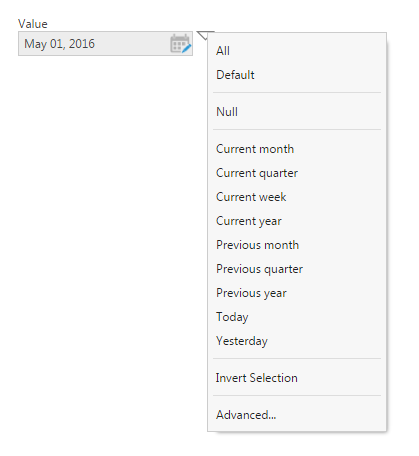Image resolution: width=419 pixels, height=456 pixels.
Task: Choose Current quarter
Action: (x=297, y=173)
